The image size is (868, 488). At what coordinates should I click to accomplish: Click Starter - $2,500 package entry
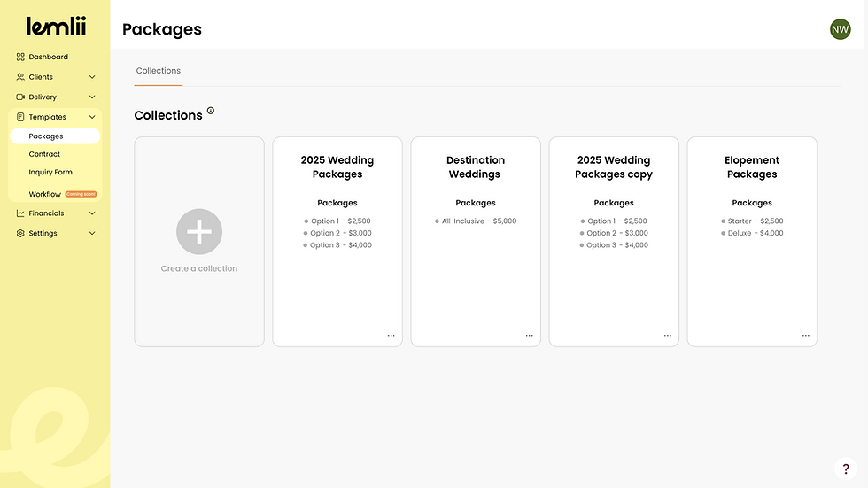752,221
